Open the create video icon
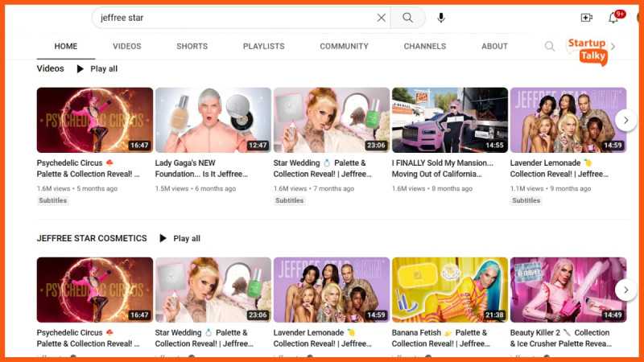This screenshot has width=644, height=362. point(587,18)
